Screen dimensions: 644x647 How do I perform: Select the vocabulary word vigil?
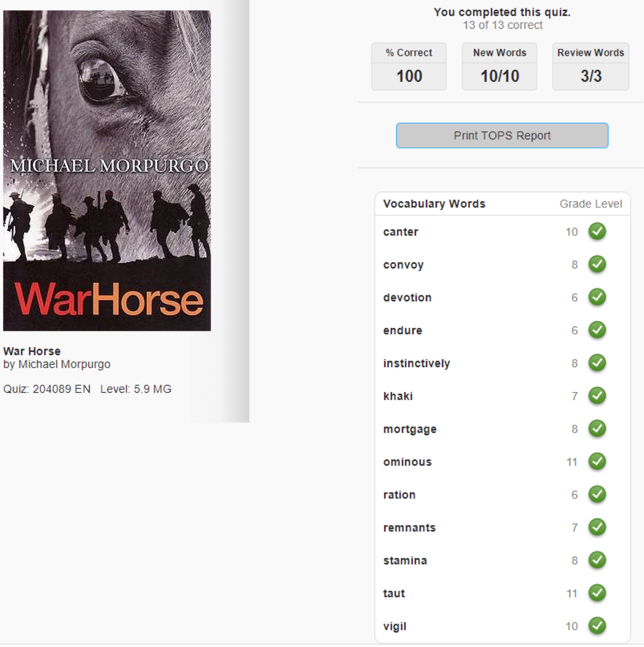395,626
